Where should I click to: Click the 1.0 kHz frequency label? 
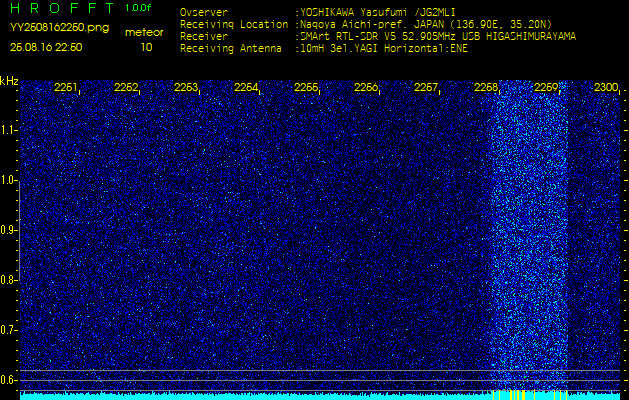tap(7, 181)
